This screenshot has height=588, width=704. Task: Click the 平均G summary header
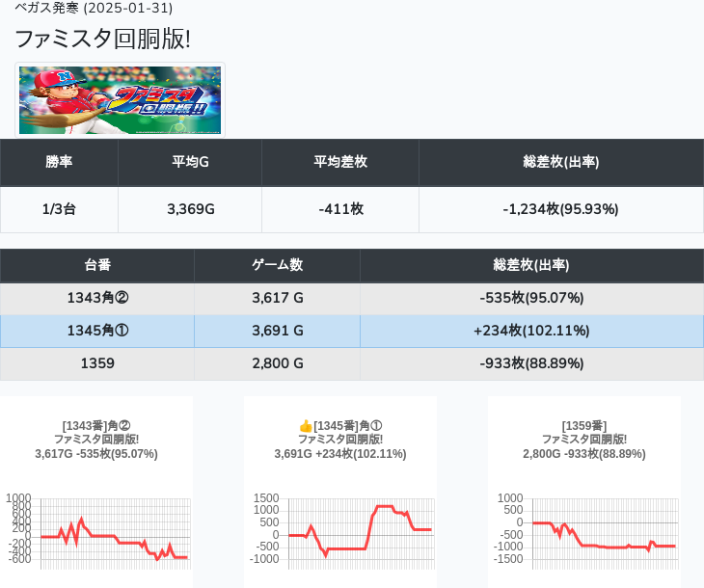click(190, 162)
